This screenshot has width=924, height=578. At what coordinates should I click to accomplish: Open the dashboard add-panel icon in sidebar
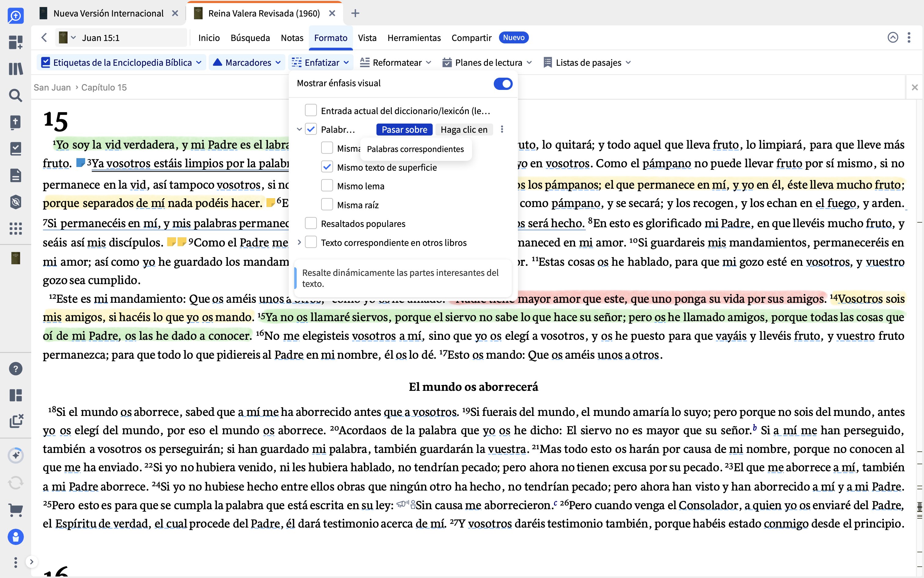16,42
